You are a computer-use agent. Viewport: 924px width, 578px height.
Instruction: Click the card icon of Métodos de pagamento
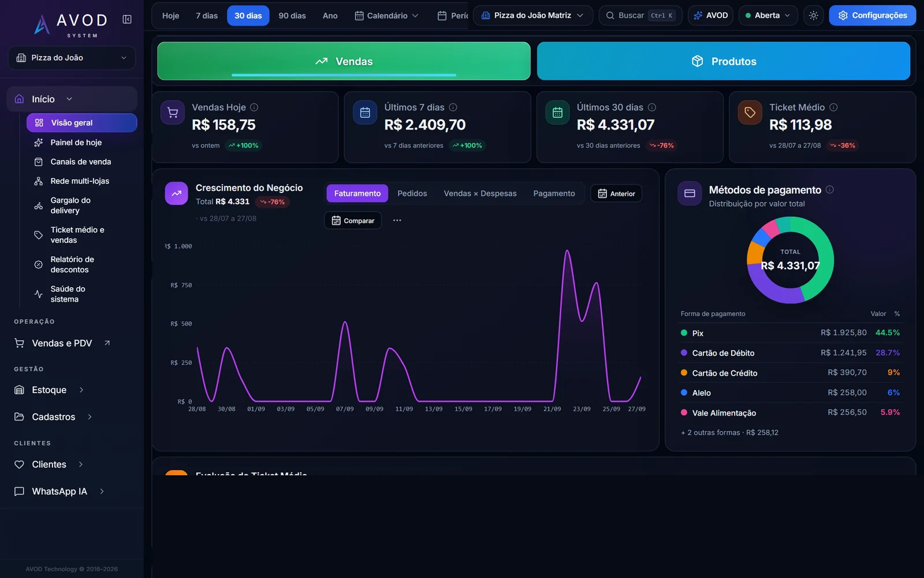[x=690, y=194]
